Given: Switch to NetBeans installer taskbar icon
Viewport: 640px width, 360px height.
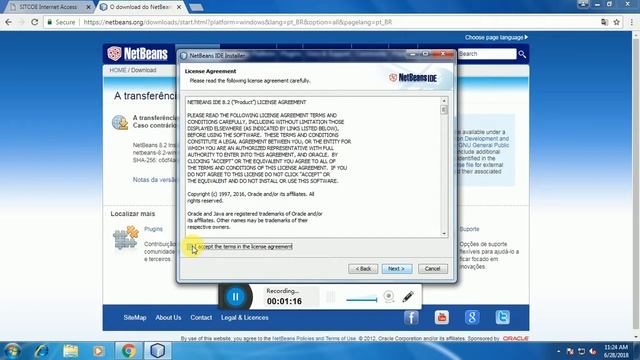Looking at the screenshot, I should pos(158,351).
